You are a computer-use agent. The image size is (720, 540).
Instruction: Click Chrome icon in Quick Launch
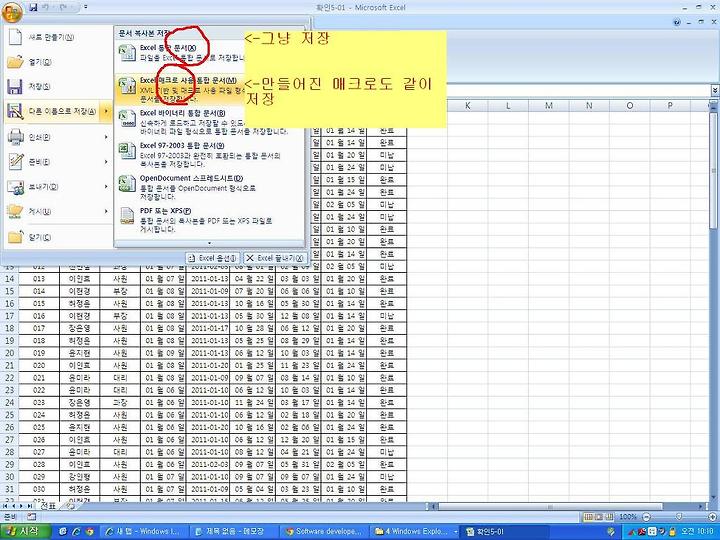point(90,532)
